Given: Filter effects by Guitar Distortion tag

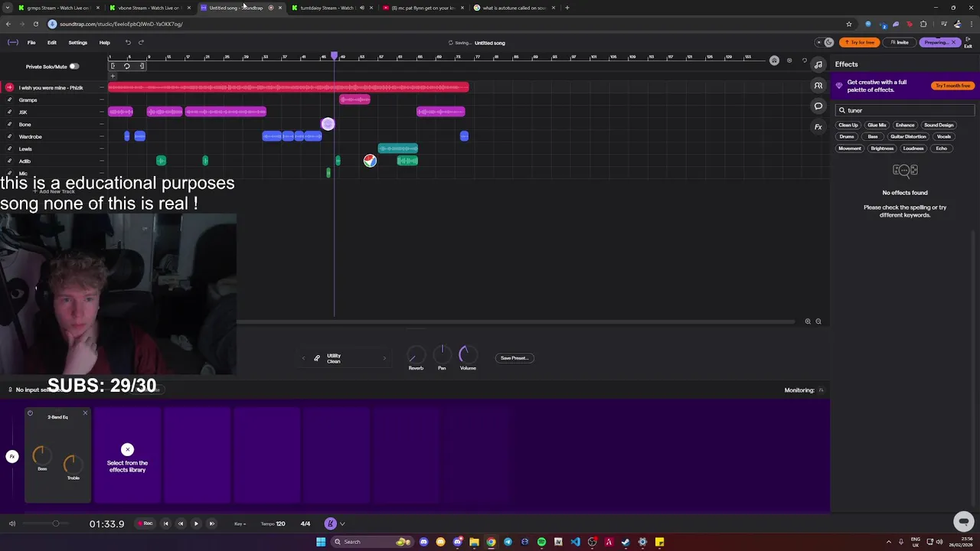Looking at the screenshot, I should click(908, 136).
